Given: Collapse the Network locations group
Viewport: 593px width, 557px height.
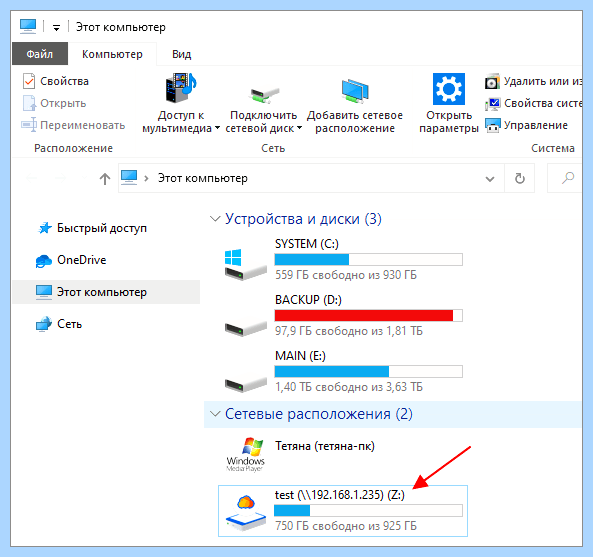Looking at the screenshot, I should [x=215, y=414].
